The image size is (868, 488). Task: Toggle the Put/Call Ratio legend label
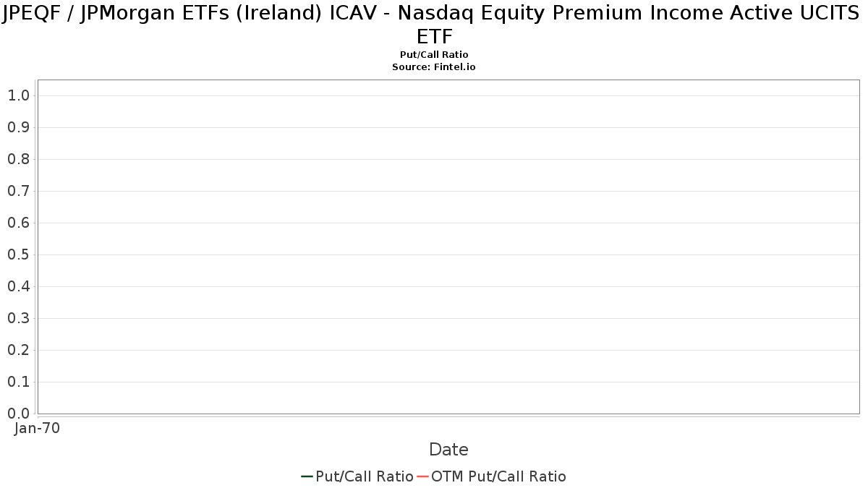click(x=365, y=476)
